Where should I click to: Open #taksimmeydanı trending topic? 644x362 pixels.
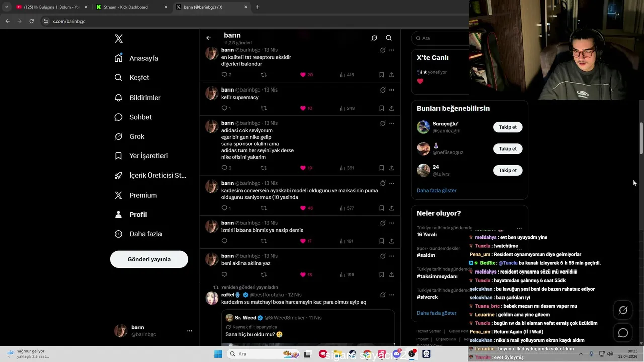(437, 276)
